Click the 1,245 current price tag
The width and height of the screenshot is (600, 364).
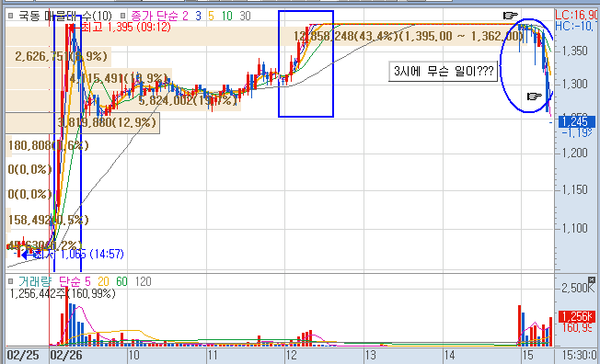point(577,122)
